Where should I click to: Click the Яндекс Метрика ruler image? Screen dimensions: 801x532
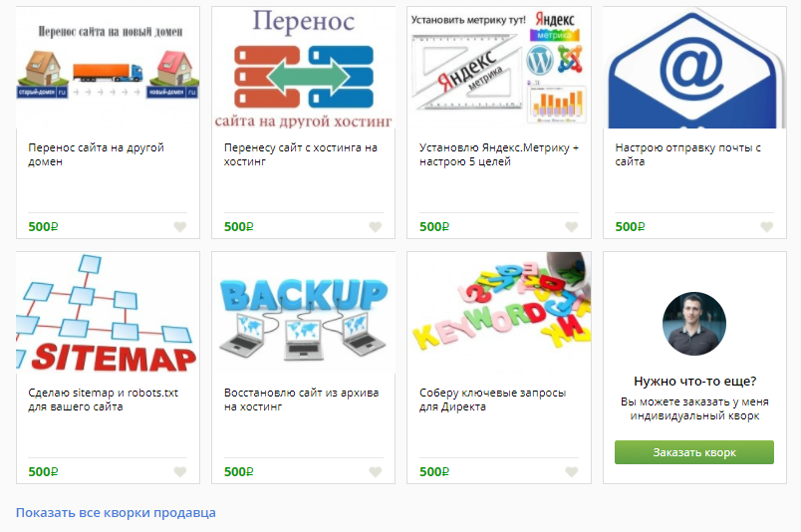499,68
